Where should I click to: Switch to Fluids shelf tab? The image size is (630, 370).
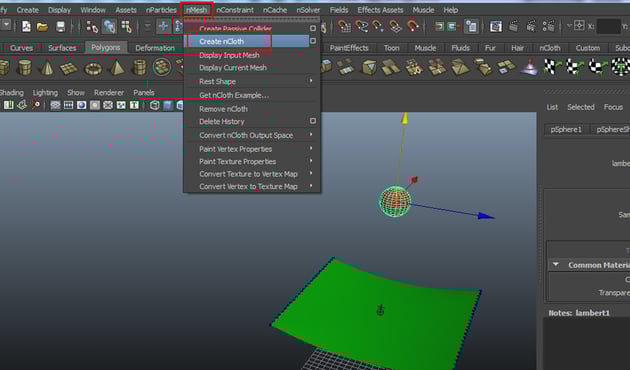[460, 48]
